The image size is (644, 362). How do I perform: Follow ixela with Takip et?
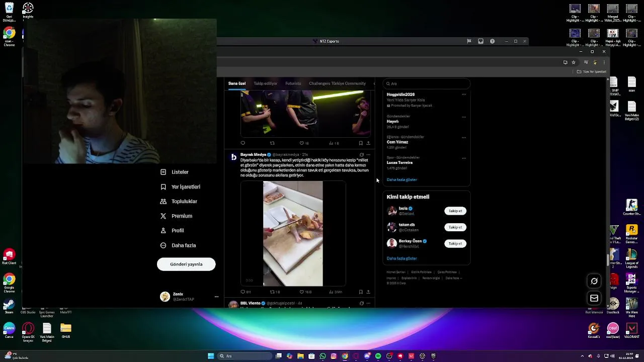click(x=455, y=211)
